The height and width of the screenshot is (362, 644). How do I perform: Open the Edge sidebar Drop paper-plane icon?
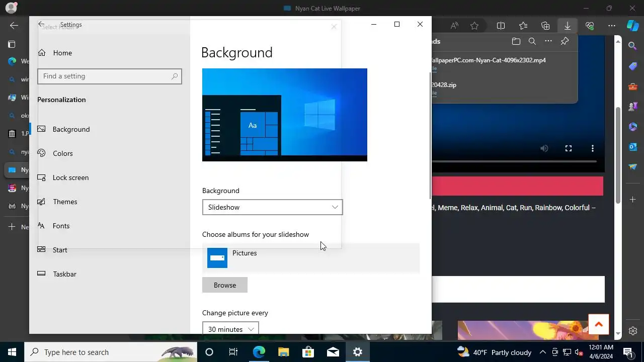pyautogui.click(x=633, y=167)
